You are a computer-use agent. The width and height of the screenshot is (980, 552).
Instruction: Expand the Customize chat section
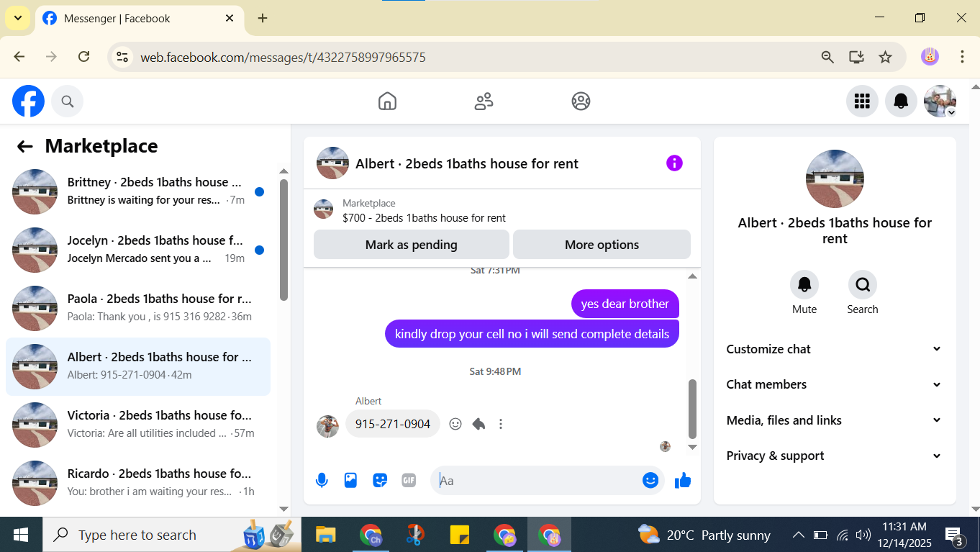[x=835, y=349]
